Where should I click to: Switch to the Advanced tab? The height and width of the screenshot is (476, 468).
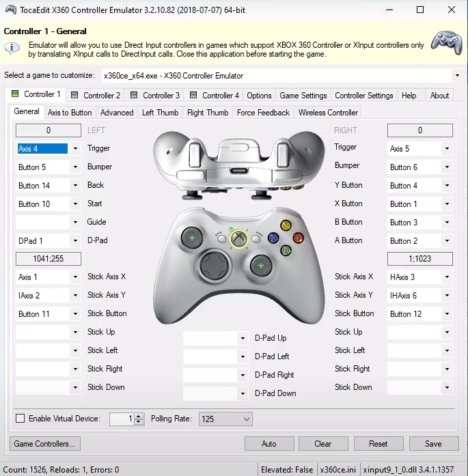tap(117, 112)
